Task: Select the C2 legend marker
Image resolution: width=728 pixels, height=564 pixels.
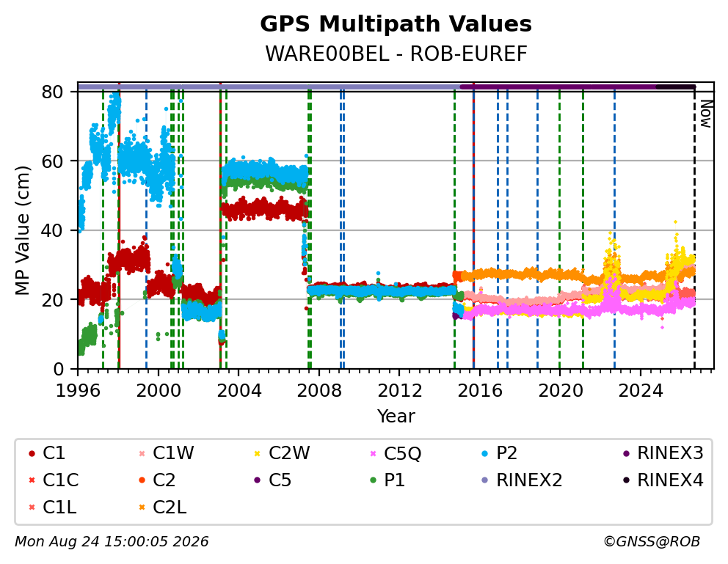Action: [x=142, y=480]
